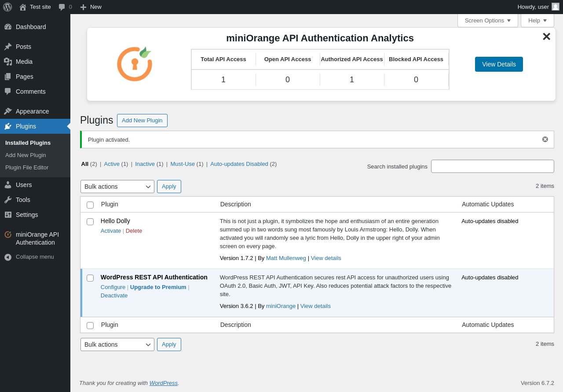Open the top Bulk actions dropdown
This screenshot has width=563, height=392.
pyautogui.click(x=117, y=187)
